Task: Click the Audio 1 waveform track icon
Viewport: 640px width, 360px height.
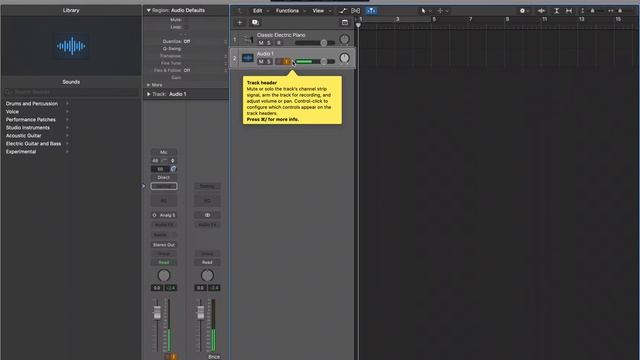Action: coord(248,58)
